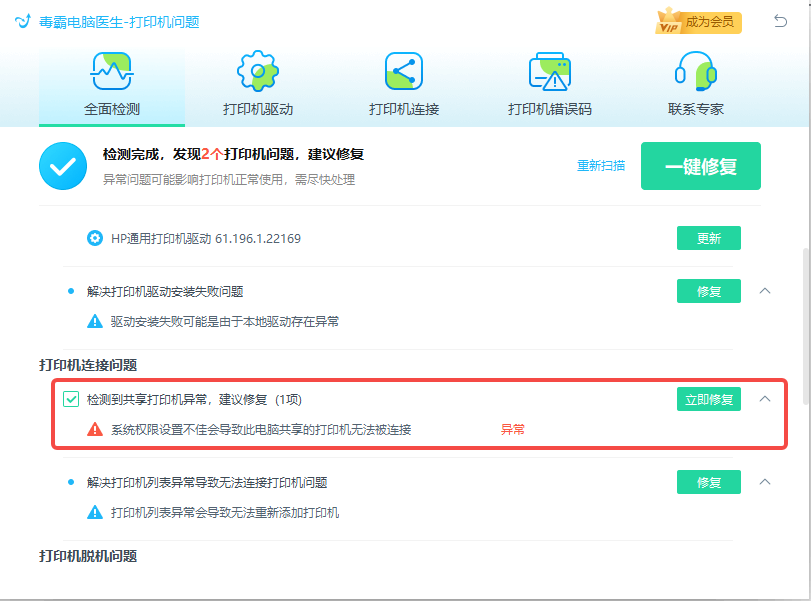Click the 检测完成 result headline
Screen dimensions: 811x601
point(233,154)
